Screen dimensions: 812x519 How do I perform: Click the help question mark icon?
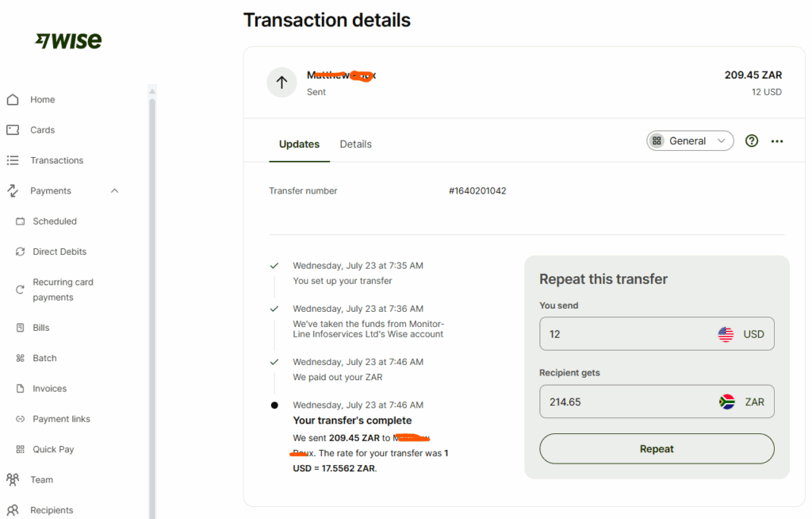[752, 141]
